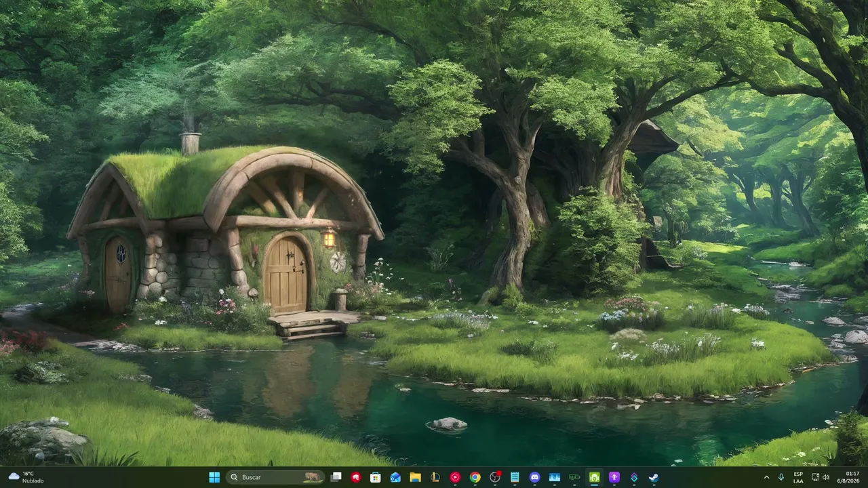
Task: Open the red circular app next to Task View
Action: pyautogui.click(x=355, y=477)
